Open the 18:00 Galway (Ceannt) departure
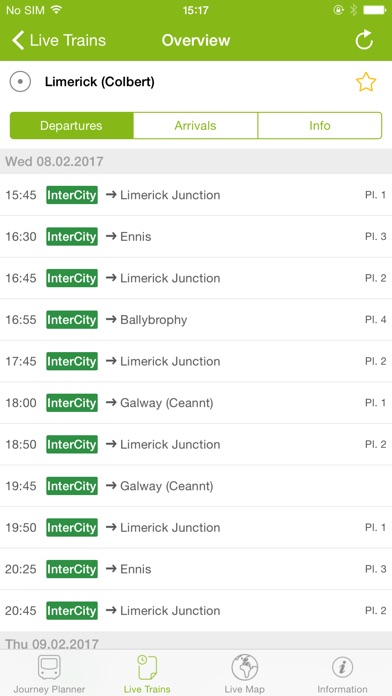The image size is (392, 696). pyautogui.click(x=196, y=403)
